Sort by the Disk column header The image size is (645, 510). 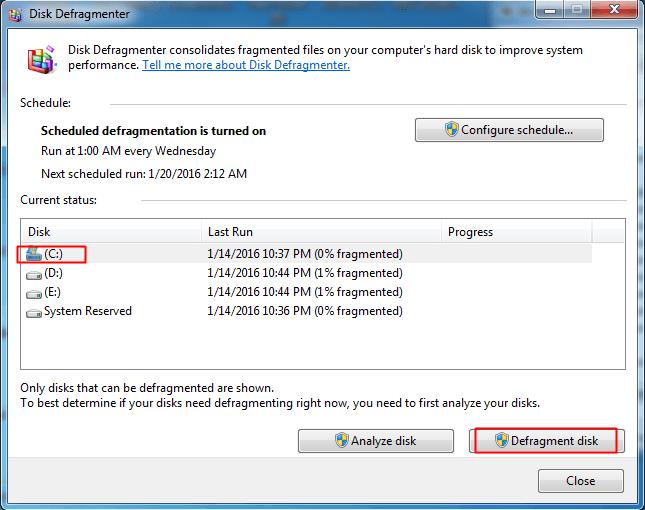tap(111, 232)
